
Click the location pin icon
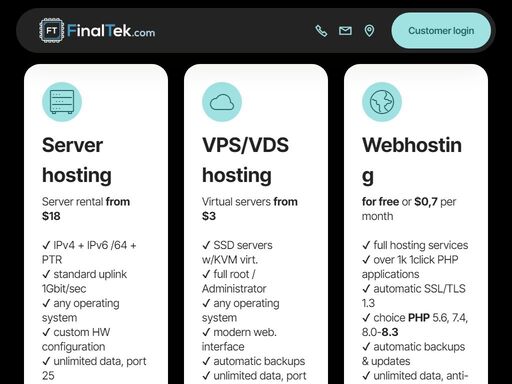[x=369, y=31]
